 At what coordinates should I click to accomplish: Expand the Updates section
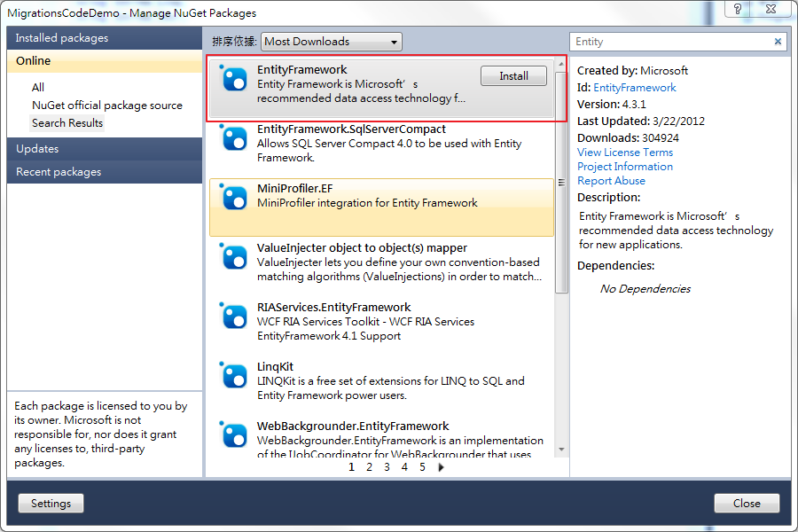click(105, 149)
